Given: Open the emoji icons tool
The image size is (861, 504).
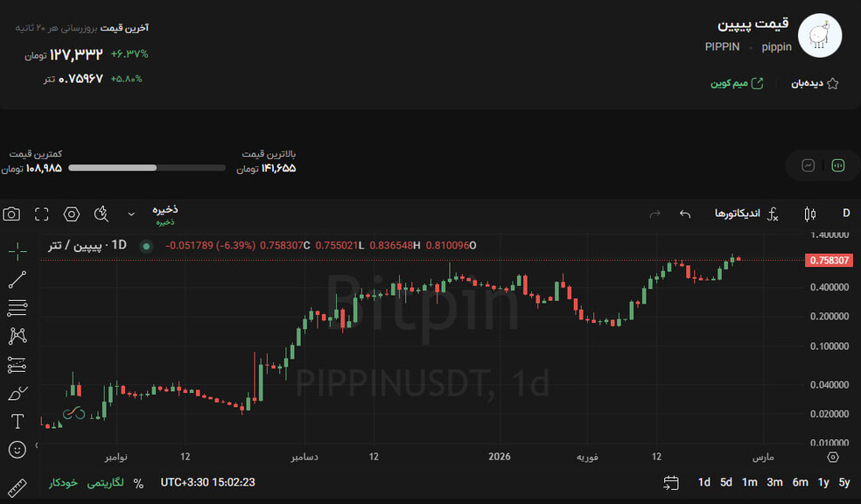Looking at the screenshot, I should point(17,450).
